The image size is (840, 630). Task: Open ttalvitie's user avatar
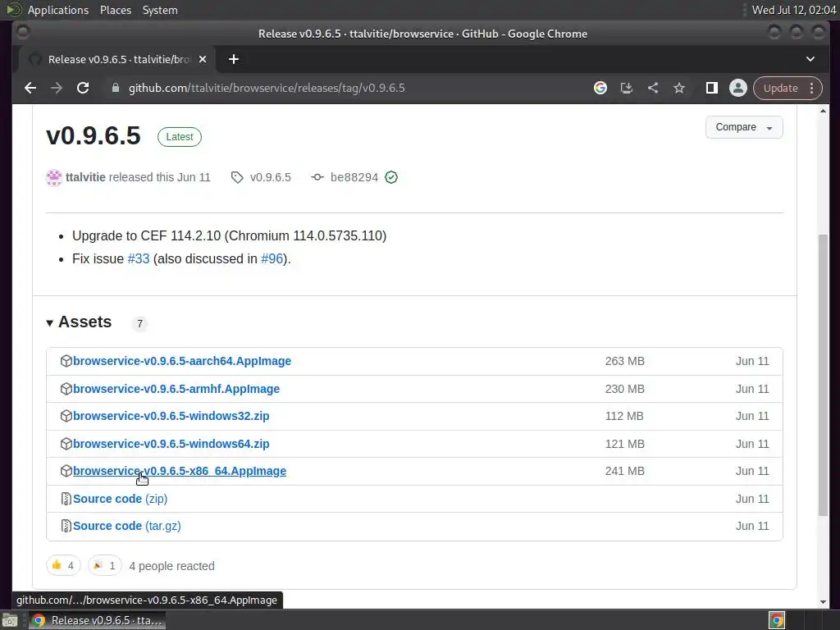tap(54, 177)
